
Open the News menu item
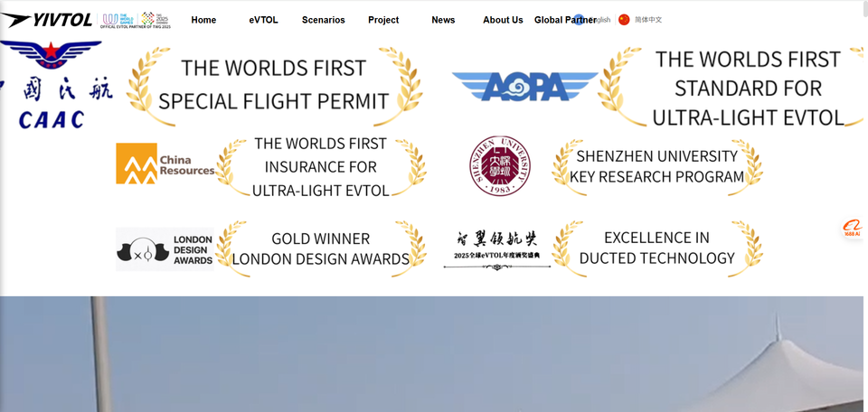pyautogui.click(x=443, y=20)
